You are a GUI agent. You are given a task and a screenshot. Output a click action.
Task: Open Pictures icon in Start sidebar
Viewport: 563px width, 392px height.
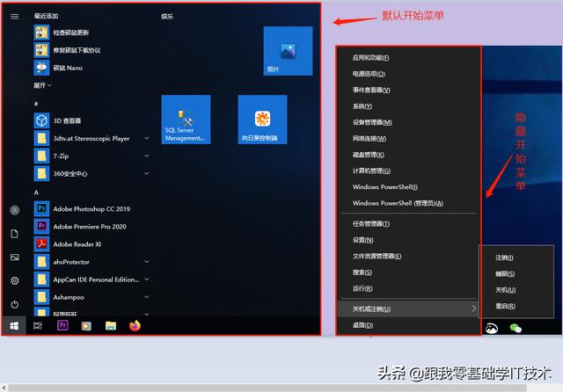[15, 258]
